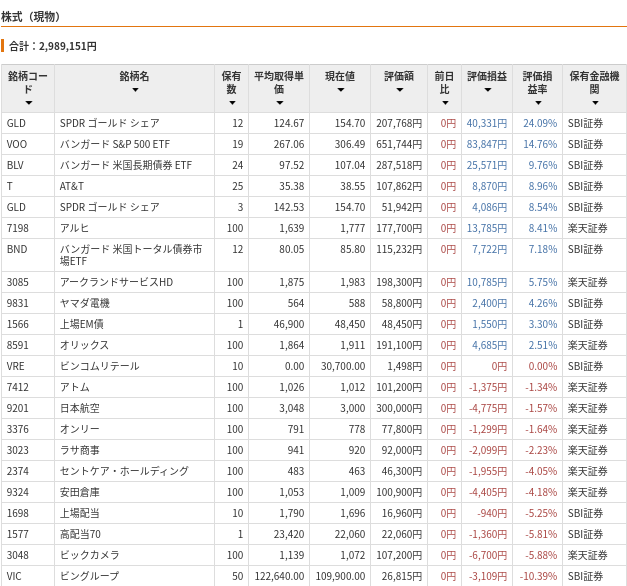Viewport: 627px width, 586px height.
Task: Sort by 評価額 column arrow
Action: coord(399,90)
